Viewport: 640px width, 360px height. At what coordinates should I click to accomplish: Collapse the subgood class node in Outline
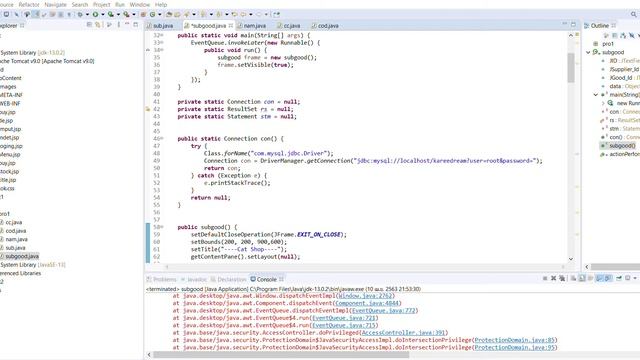point(588,52)
